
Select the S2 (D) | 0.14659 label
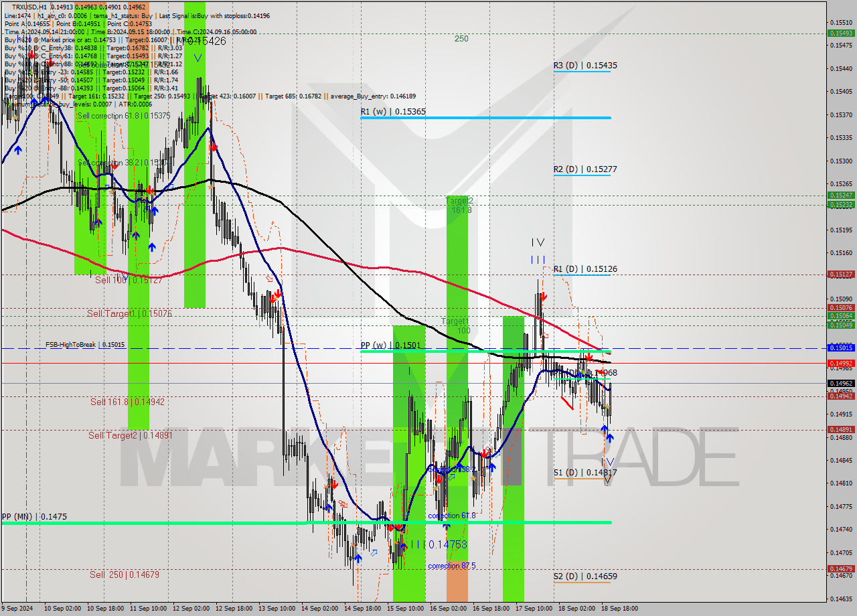(x=585, y=576)
